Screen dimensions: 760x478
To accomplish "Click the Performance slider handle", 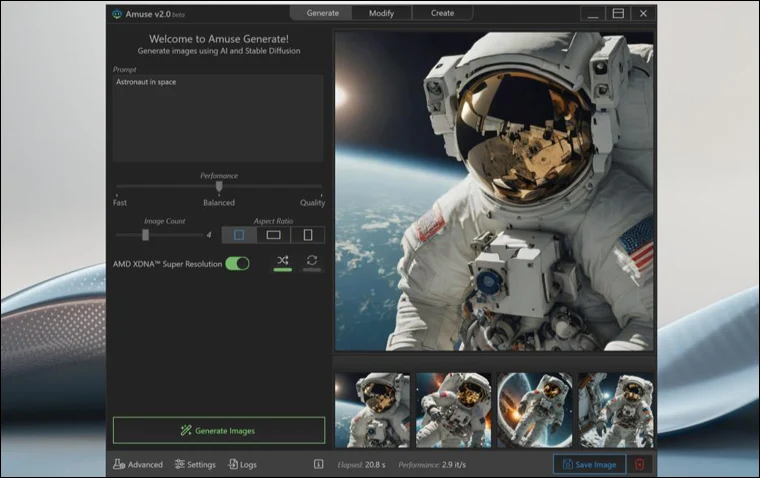I will (x=219, y=186).
